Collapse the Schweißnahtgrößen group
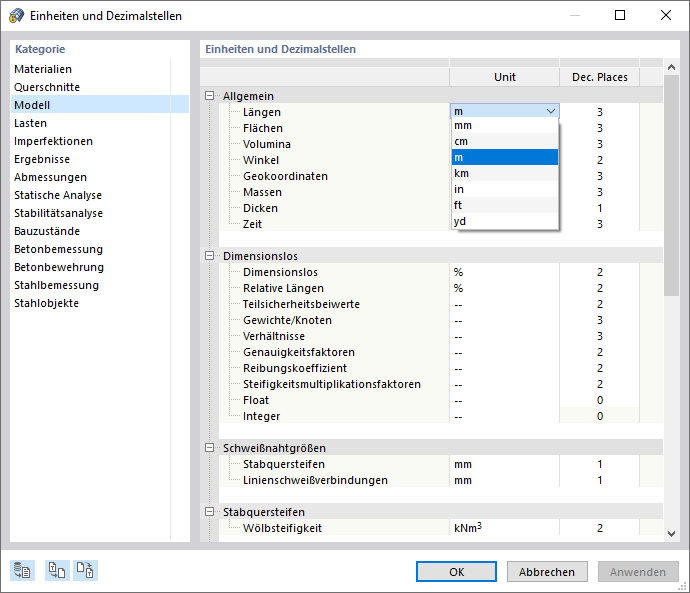The height and width of the screenshot is (593, 690). coord(209,448)
